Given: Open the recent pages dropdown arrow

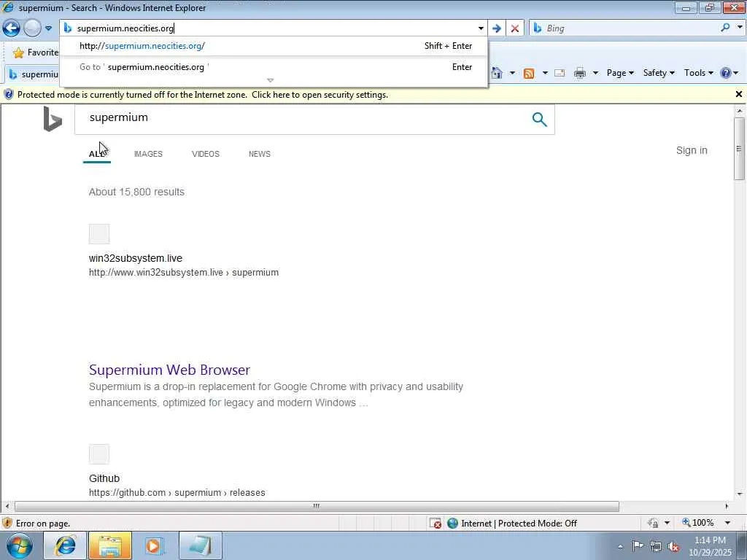Looking at the screenshot, I should point(48,28).
